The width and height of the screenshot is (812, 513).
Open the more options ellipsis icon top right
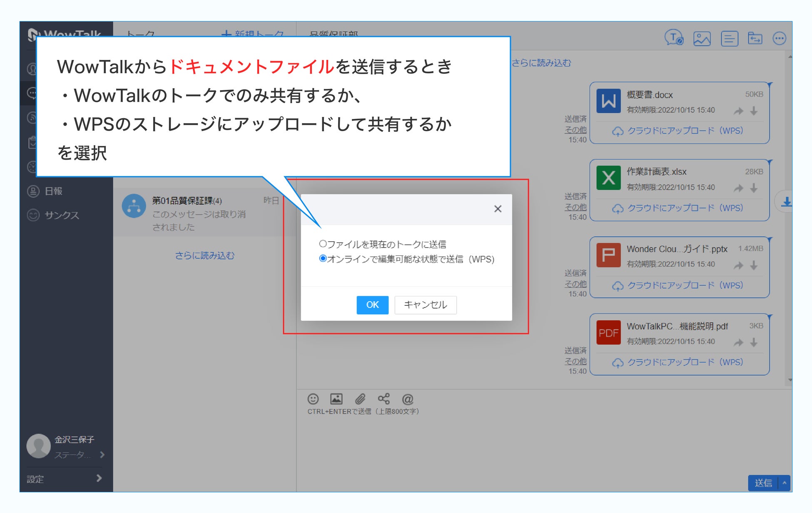[x=779, y=39]
